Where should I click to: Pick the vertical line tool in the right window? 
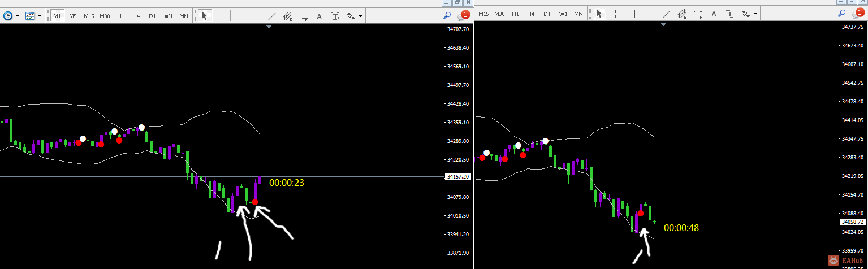pos(635,13)
